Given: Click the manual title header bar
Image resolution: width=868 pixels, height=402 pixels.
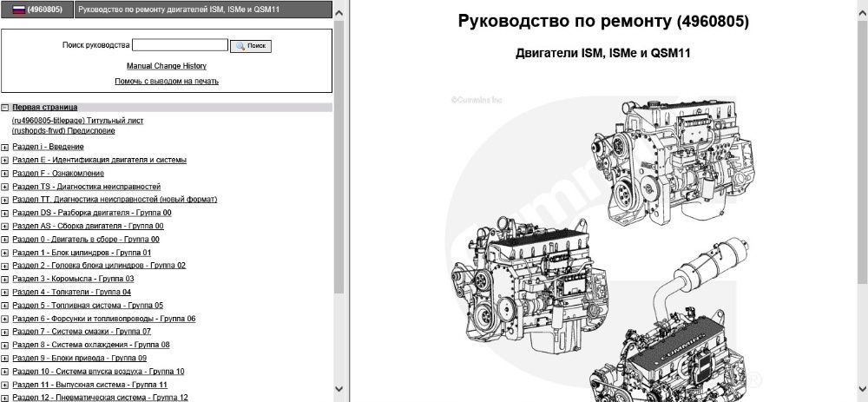Looking at the screenshot, I should pos(202,10).
